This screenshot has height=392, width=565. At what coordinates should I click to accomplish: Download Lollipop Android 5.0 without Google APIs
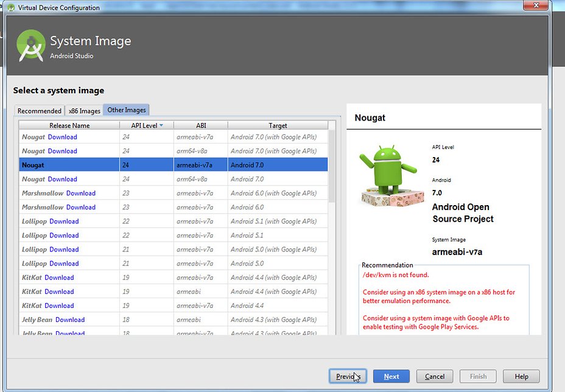click(64, 264)
